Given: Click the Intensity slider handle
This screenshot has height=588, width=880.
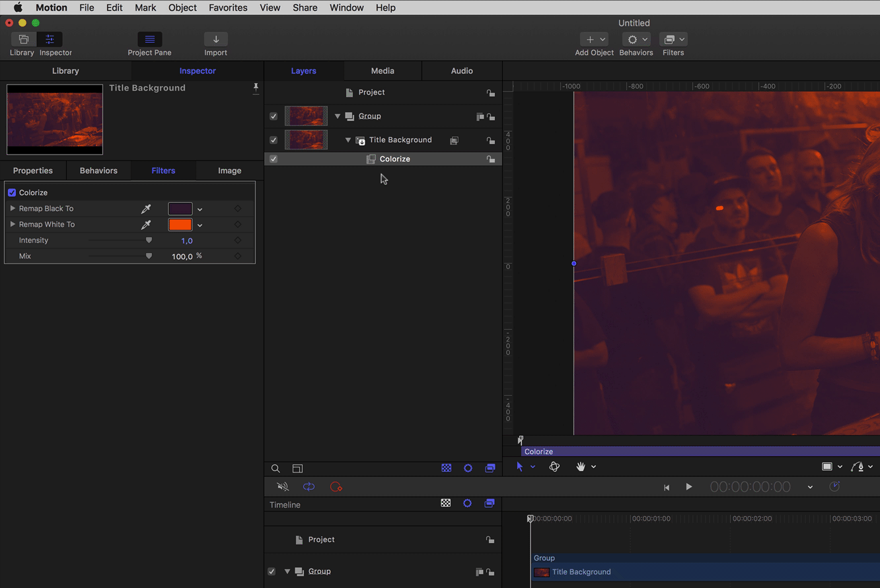Looking at the screenshot, I should (149, 240).
